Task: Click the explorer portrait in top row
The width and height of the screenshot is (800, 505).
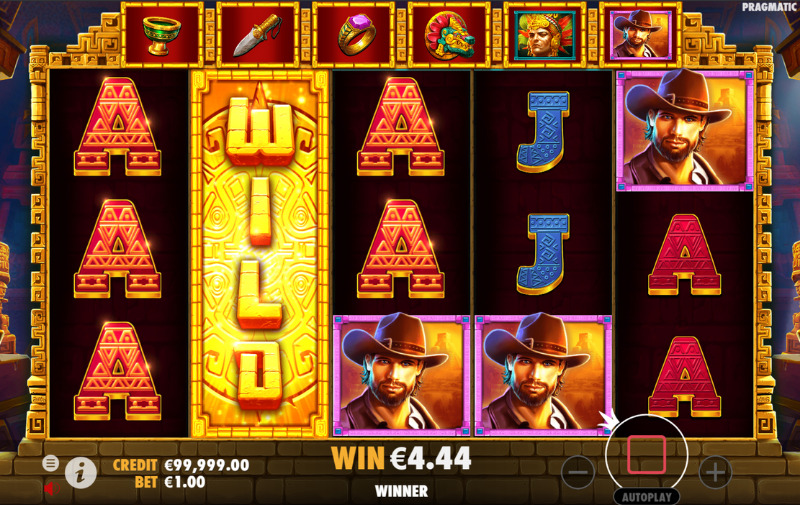Action: click(641, 35)
